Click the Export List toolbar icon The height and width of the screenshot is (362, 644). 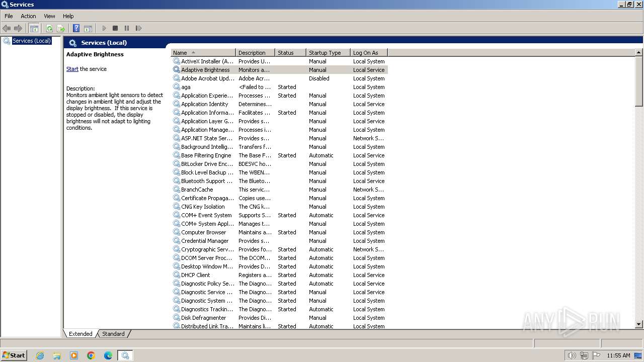point(61,28)
